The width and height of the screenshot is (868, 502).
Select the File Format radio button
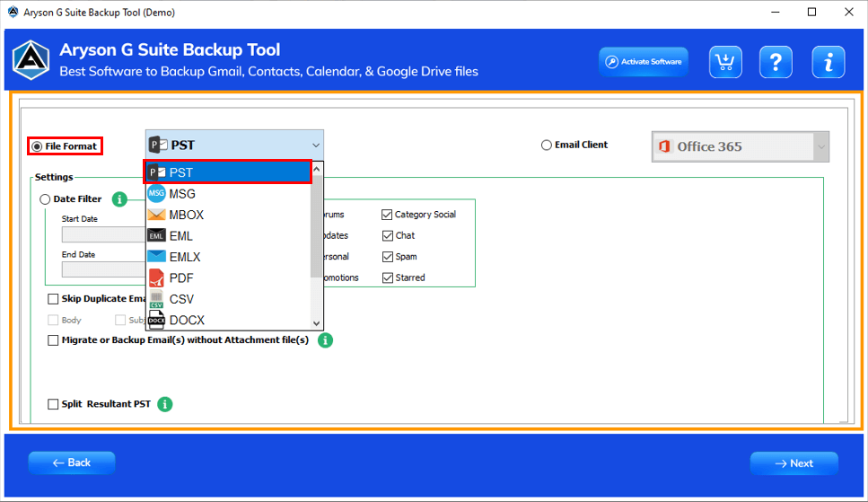click(37, 146)
